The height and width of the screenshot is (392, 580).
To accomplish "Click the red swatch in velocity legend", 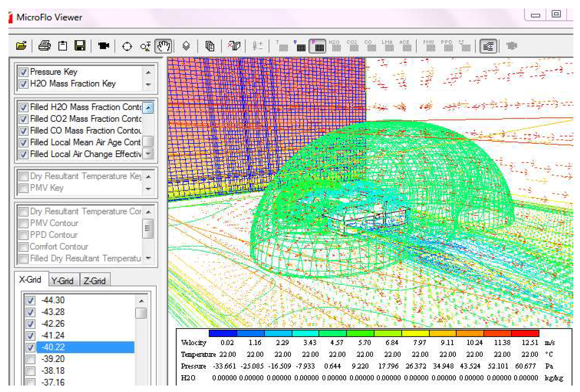I will (x=525, y=333).
